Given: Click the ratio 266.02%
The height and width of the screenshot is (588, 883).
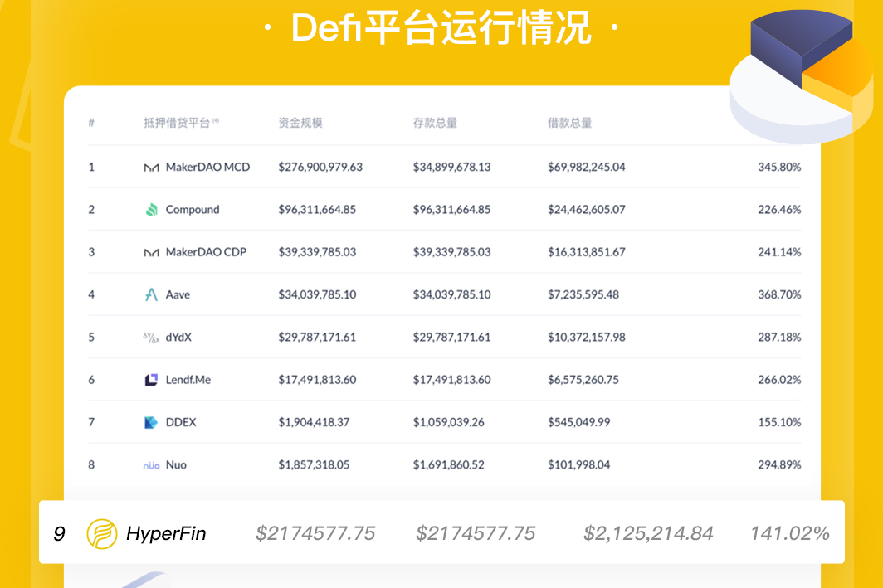Looking at the screenshot, I should point(779,380).
